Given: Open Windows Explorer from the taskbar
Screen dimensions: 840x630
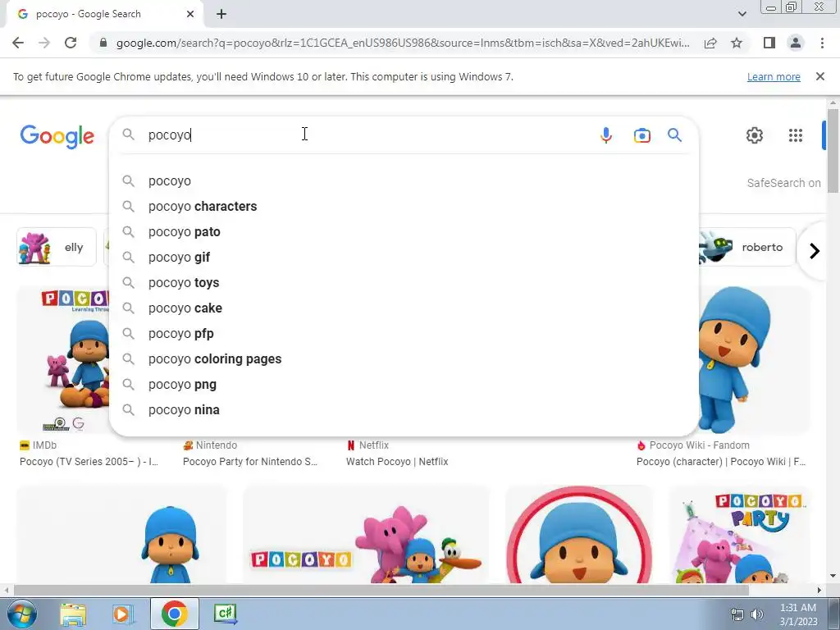Looking at the screenshot, I should point(73,614).
